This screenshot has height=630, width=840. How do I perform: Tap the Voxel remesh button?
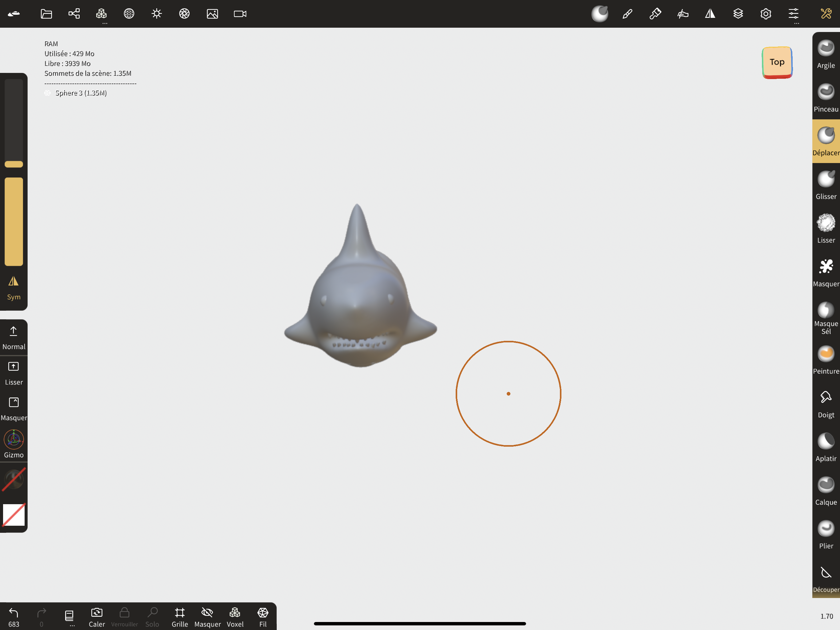pos(235,617)
